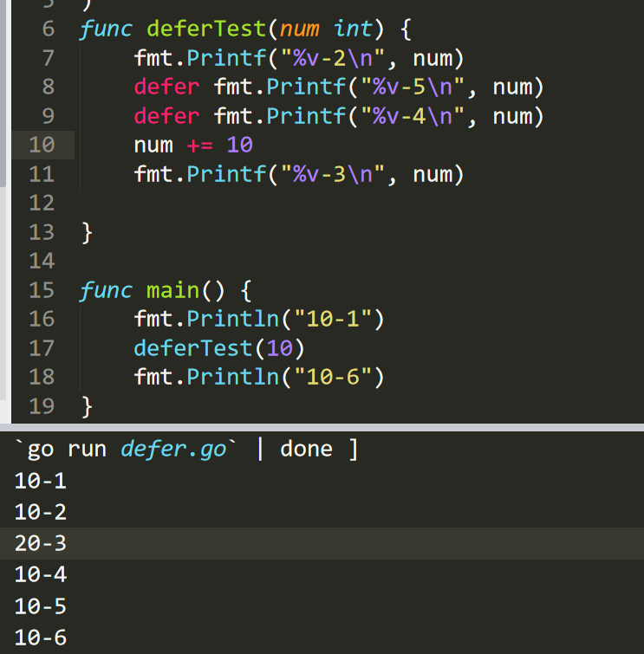Click the defer.go filename in build output
The image size is (644, 654).
click(x=173, y=450)
